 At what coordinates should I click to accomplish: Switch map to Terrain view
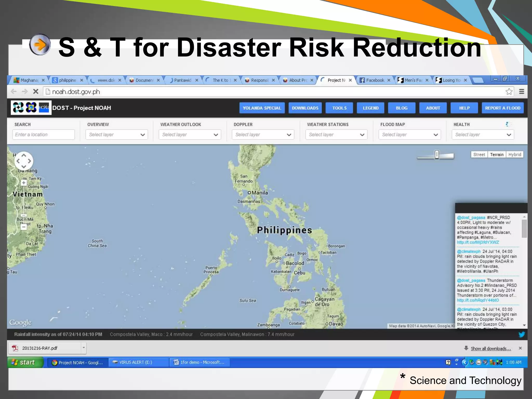click(x=497, y=155)
